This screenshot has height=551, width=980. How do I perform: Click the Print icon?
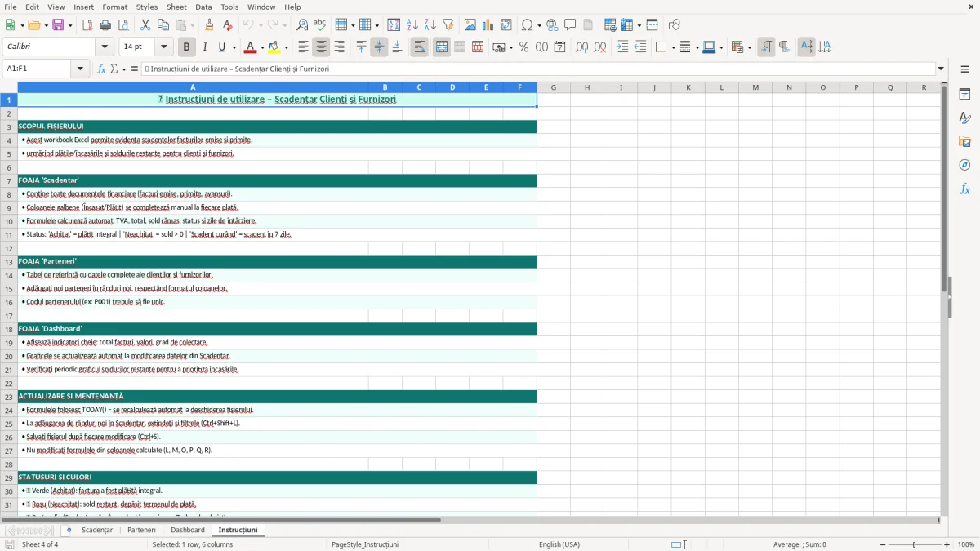point(105,25)
